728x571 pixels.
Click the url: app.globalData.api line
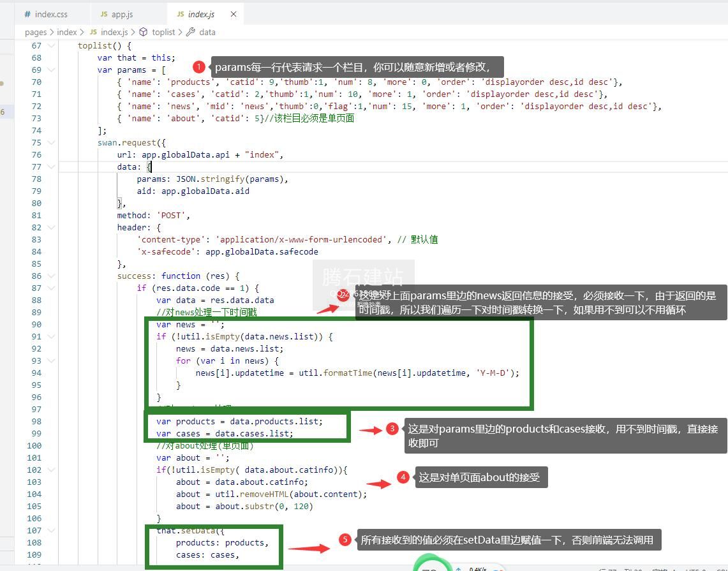[200, 154]
